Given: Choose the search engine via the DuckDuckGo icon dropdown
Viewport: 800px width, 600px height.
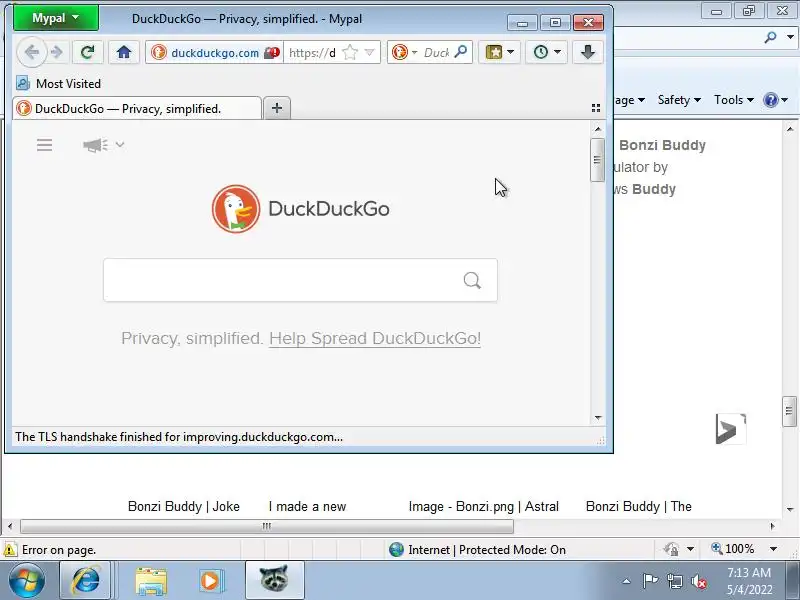Looking at the screenshot, I should coord(404,52).
